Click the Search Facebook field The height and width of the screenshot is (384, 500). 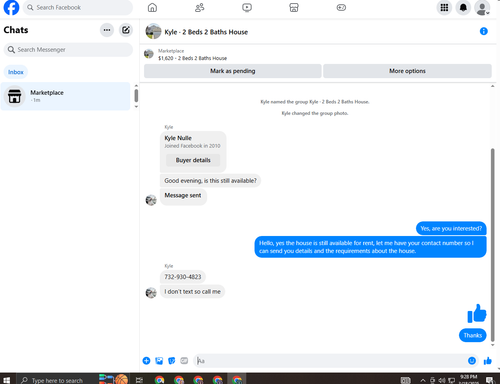tap(78, 7)
